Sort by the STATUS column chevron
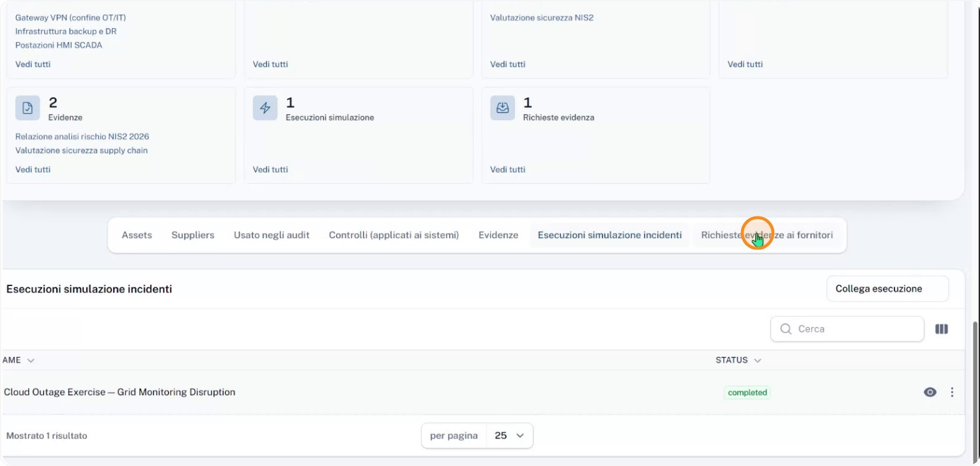This screenshot has height=466, width=980. click(758, 361)
